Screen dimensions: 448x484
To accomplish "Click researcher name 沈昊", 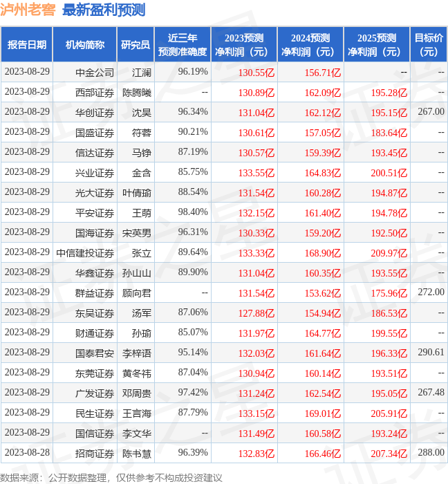I will 142,113.
